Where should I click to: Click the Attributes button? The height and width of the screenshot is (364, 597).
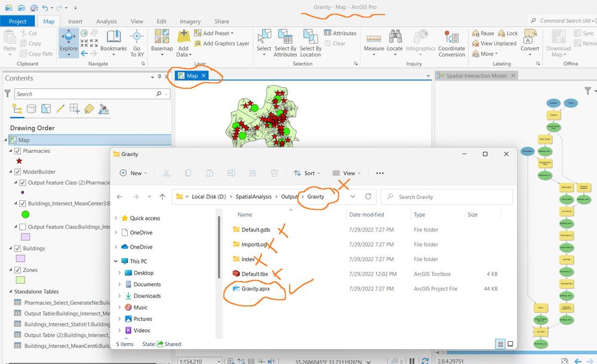click(341, 33)
